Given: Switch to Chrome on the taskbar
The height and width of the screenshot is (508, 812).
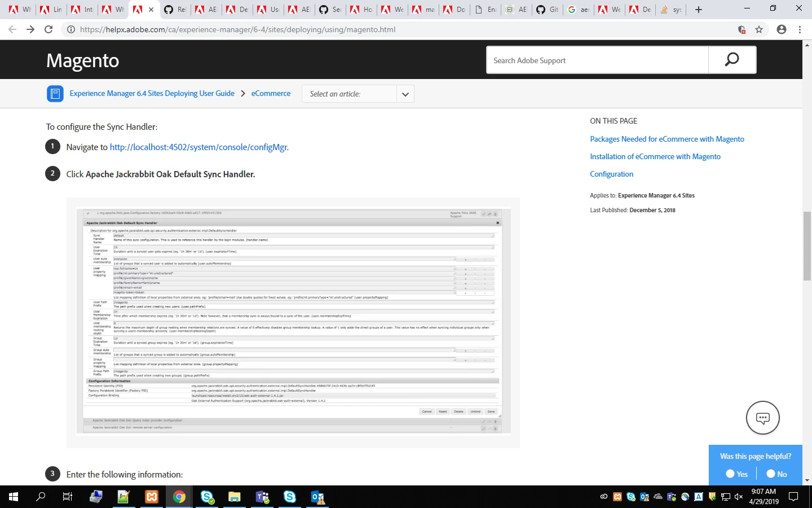Looking at the screenshot, I should click(x=179, y=497).
